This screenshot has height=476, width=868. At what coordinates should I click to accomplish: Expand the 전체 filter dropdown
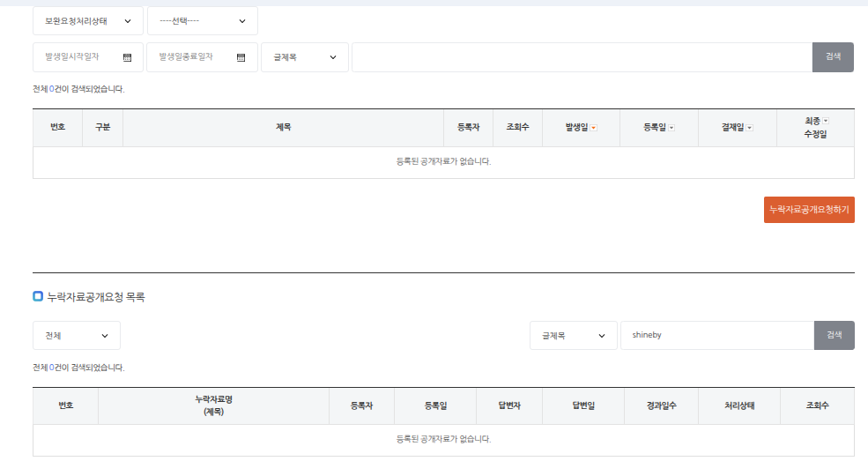[76, 336]
